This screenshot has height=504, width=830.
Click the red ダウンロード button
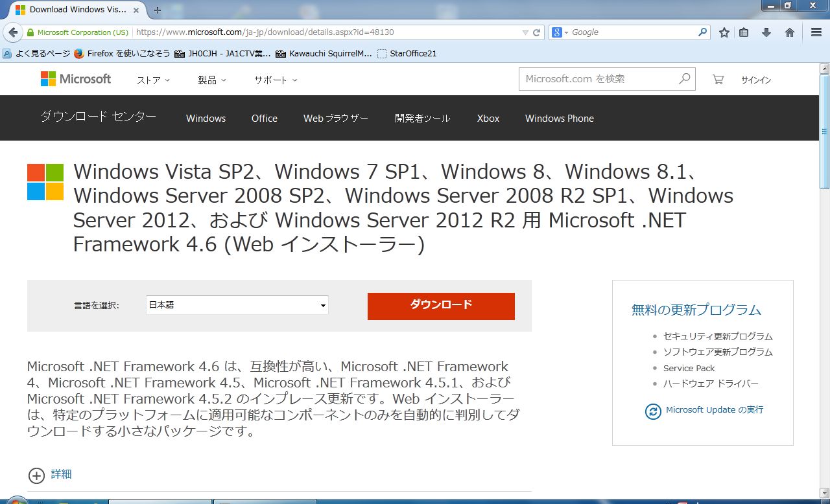[441, 306]
